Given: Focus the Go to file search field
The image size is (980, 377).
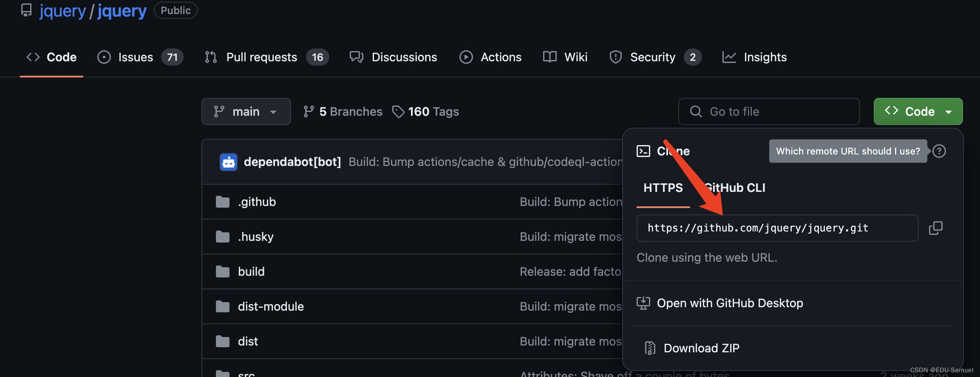Looking at the screenshot, I should click(769, 111).
